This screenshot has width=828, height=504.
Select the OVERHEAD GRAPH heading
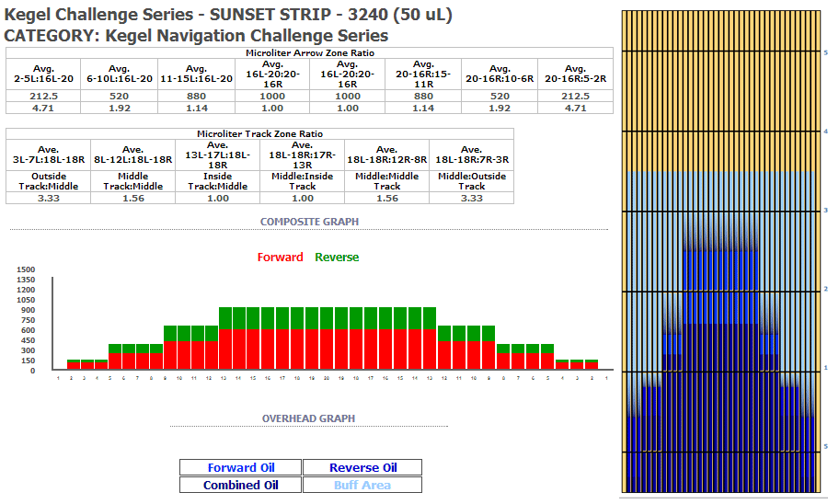click(308, 418)
